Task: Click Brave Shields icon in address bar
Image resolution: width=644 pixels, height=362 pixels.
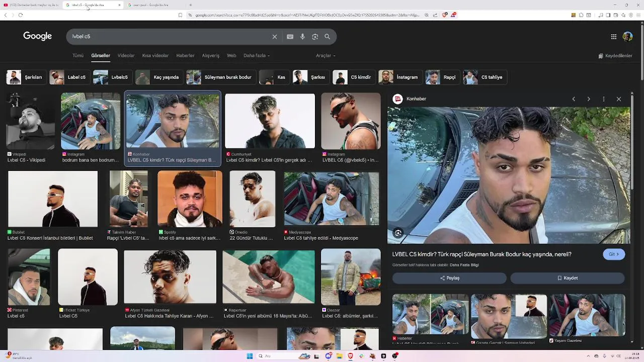Action: (x=444, y=15)
